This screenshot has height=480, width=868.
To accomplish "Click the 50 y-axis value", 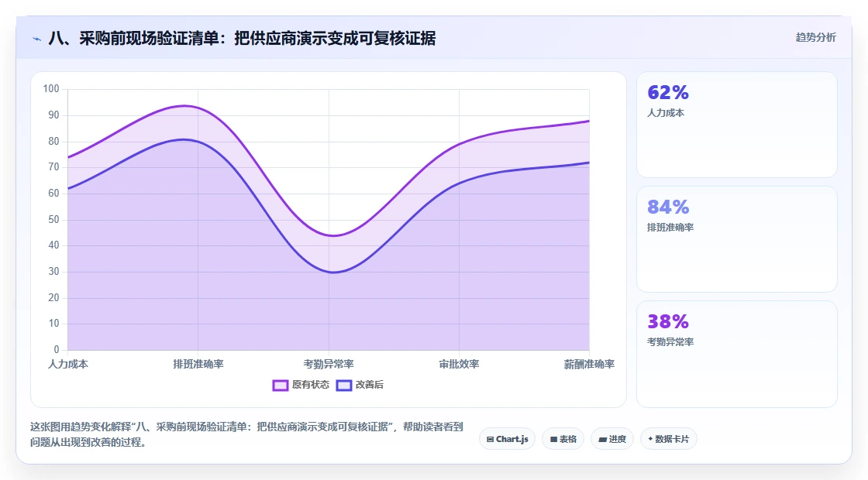I will (x=53, y=220).
